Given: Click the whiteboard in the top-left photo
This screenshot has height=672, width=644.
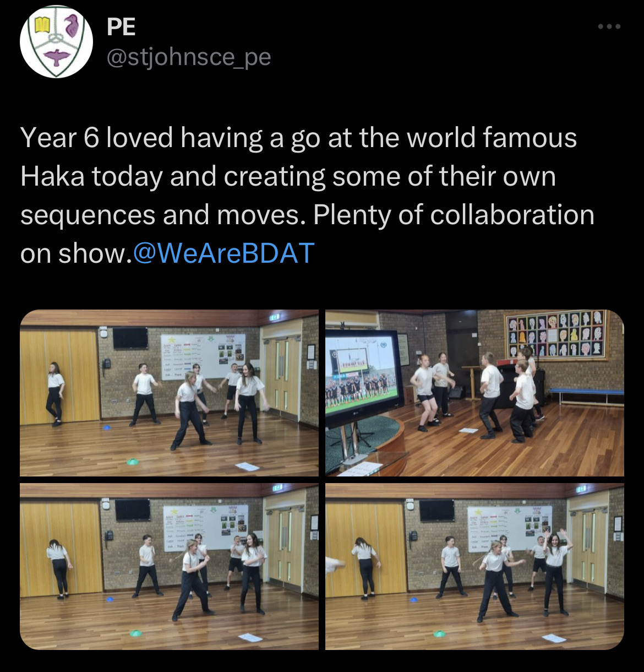Looking at the screenshot, I should point(203,356).
